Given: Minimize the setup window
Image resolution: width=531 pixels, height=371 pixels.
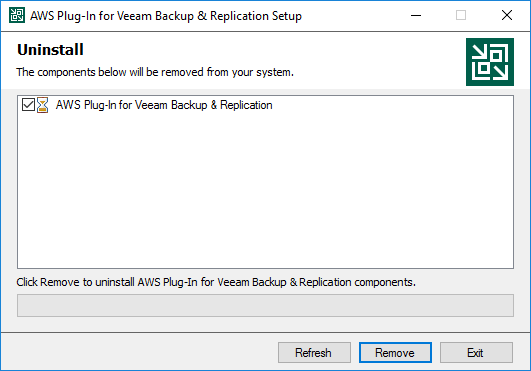Looking at the screenshot, I should [x=416, y=16].
